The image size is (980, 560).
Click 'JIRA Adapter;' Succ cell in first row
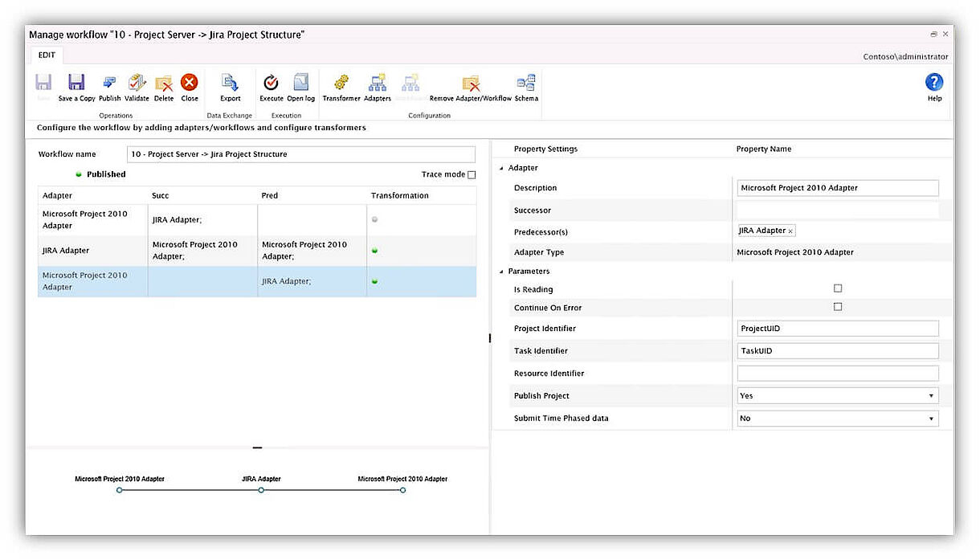pos(202,219)
